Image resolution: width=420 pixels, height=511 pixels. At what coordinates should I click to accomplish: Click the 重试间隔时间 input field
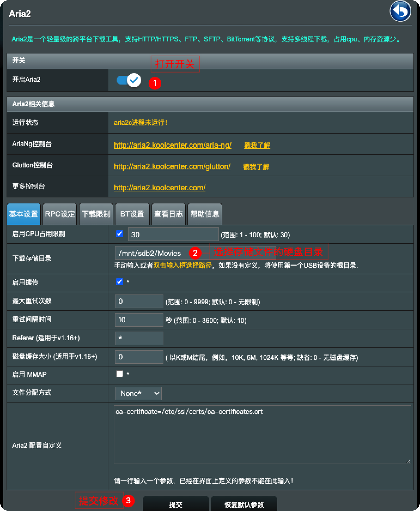point(139,320)
